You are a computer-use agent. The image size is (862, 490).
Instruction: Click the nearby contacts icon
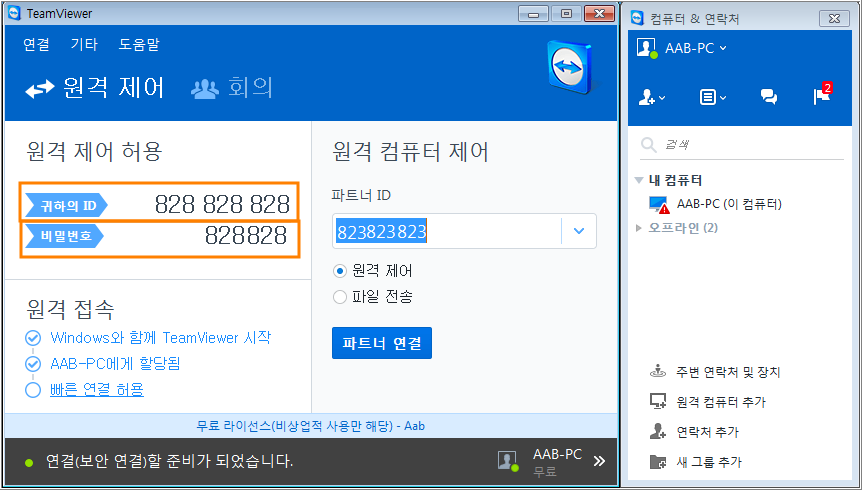(657, 372)
